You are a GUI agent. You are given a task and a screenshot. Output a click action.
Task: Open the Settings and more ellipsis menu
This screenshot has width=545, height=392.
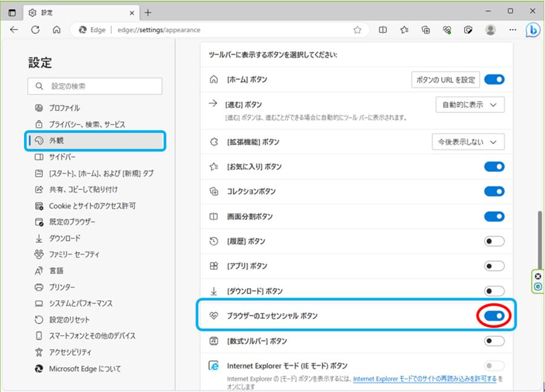[513, 30]
